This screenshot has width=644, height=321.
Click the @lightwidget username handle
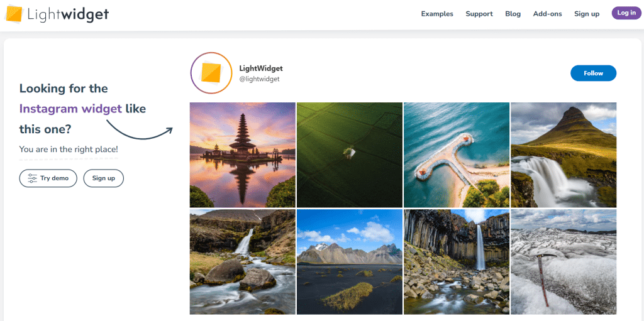point(259,79)
